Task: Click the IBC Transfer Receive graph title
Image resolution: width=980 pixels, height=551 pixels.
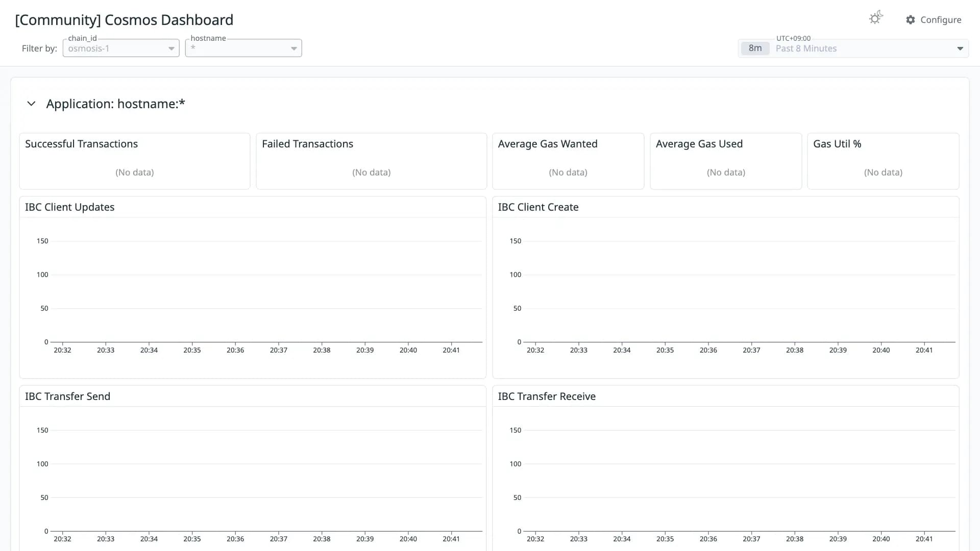Action: pos(547,396)
